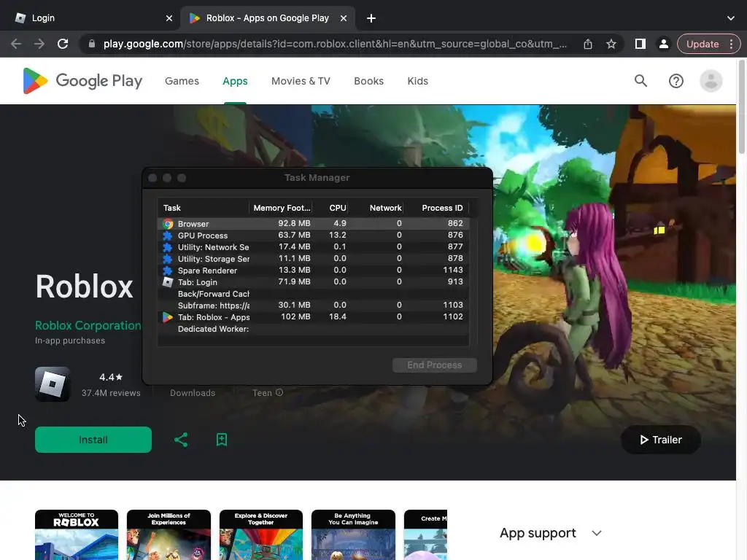Switch to the Login tab
Screen dimensions: 747x560
coord(93,18)
